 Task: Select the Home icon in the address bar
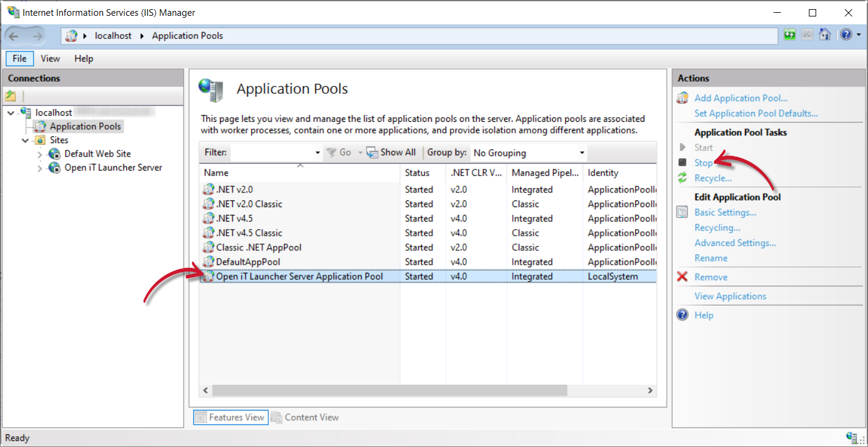pyautogui.click(x=825, y=35)
